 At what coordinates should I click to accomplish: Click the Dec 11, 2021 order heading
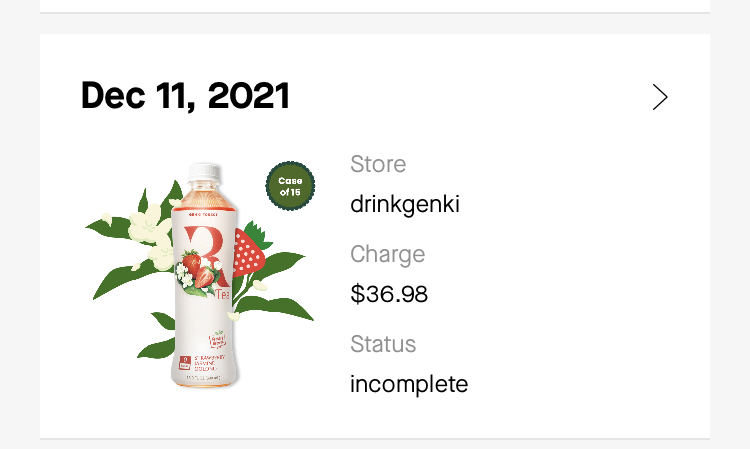tap(185, 95)
